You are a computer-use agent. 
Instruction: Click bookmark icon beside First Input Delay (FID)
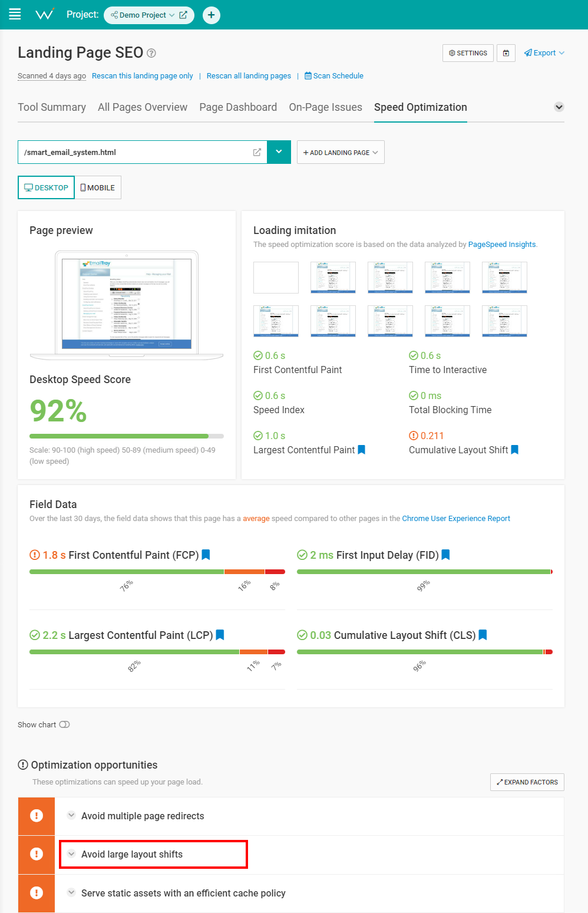pos(445,555)
